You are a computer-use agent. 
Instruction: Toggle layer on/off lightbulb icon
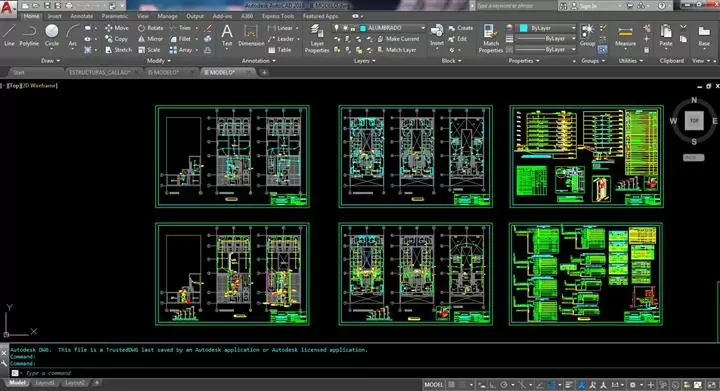(x=337, y=28)
